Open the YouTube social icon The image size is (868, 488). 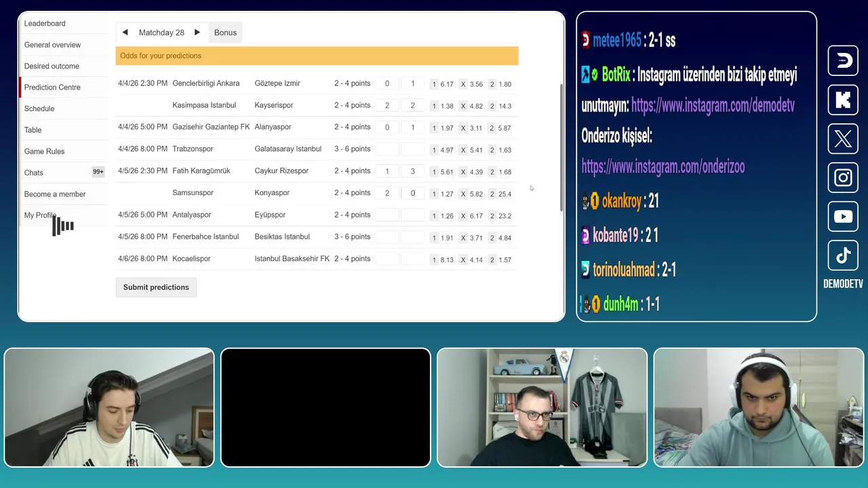(843, 217)
